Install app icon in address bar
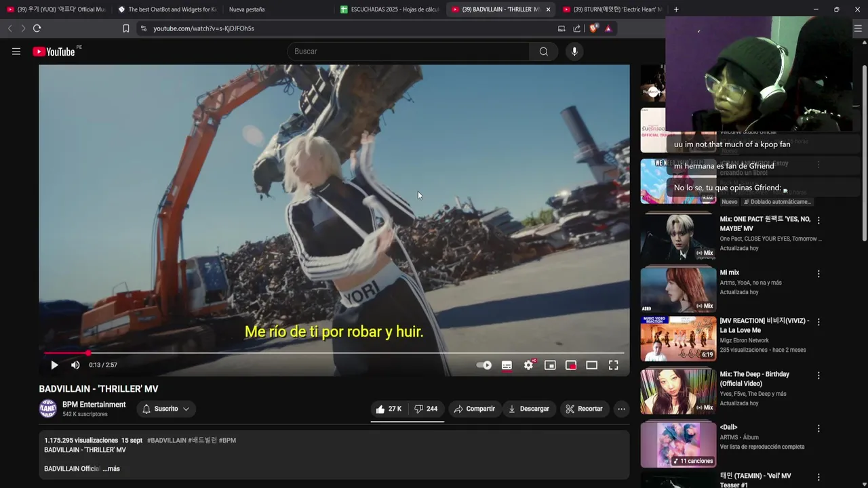The width and height of the screenshot is (868, 488). click(x=561, y=28)
